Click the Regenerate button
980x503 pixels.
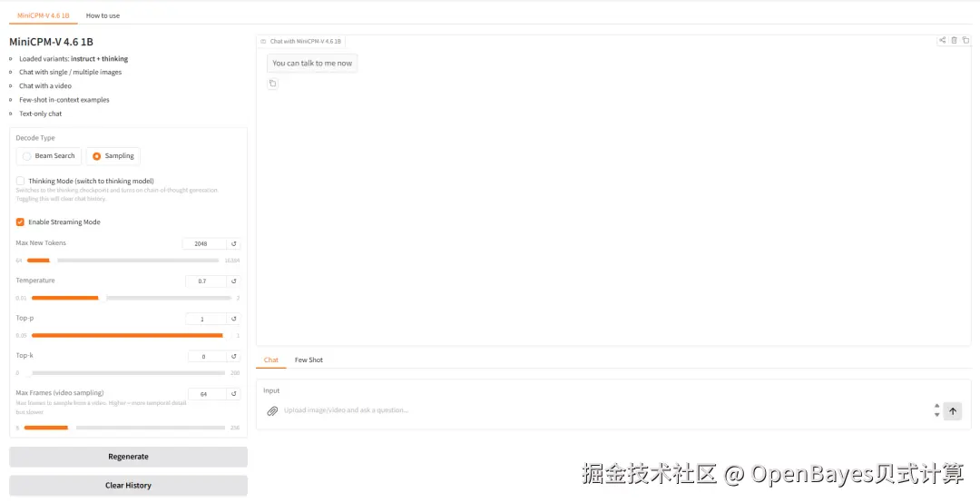(128, 457)
